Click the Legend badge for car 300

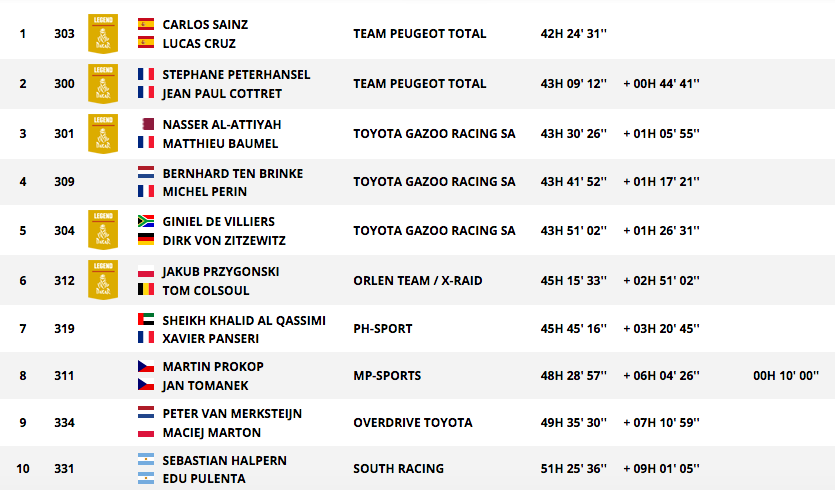[x=103, y=84]
